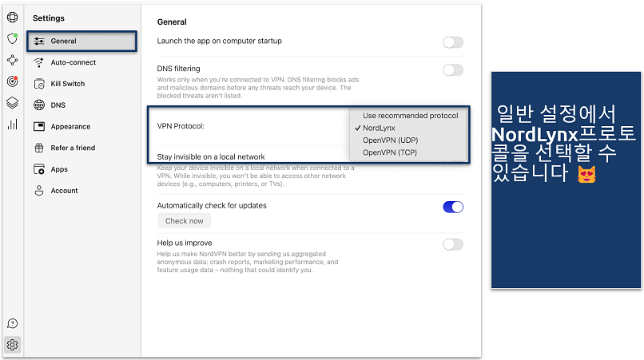This screenshot has height=360, width=644.
Task: Select Use recommended protocol from the dropdown
Action: [410, 116]
